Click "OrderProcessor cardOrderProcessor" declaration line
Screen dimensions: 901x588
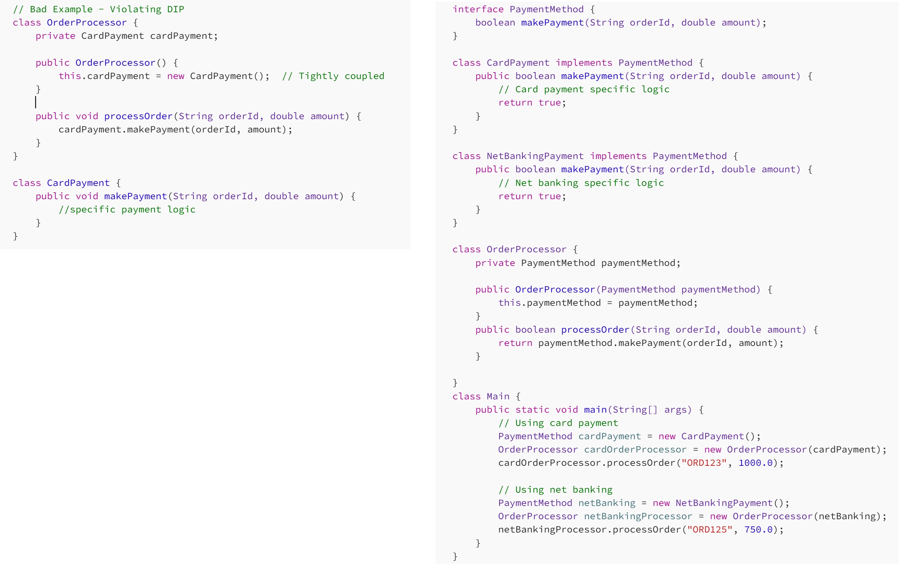[x=693, y=449]
